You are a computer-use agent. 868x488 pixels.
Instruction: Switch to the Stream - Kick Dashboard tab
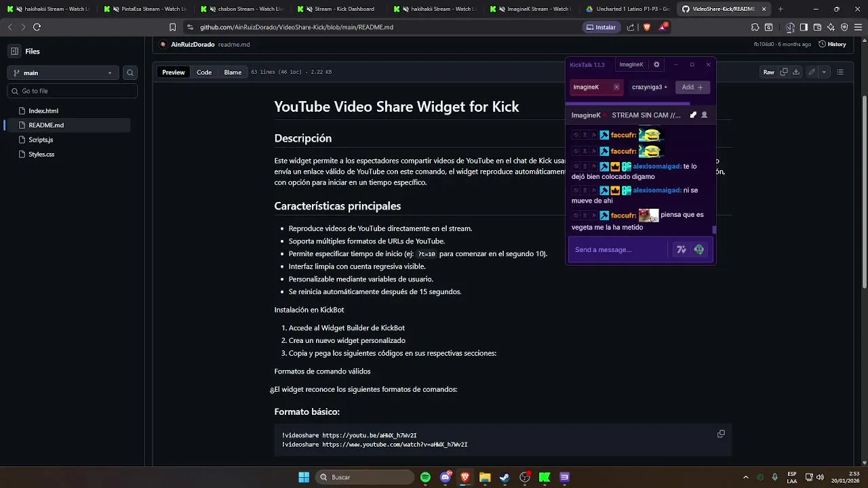[339, 9]
